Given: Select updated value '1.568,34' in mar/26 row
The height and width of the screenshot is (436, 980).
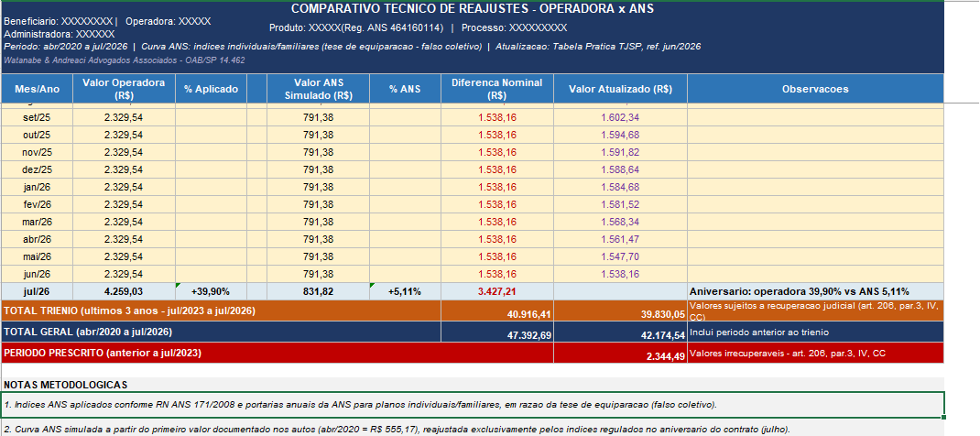Looking at the screenshot, I should pyautogui.click(x=620, y=222).
